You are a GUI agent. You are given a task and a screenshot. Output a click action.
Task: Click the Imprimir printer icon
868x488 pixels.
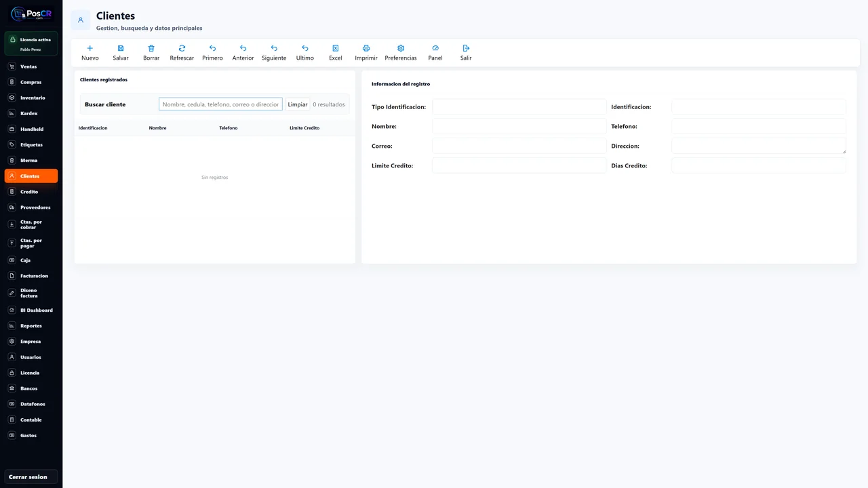coord(366,48)
